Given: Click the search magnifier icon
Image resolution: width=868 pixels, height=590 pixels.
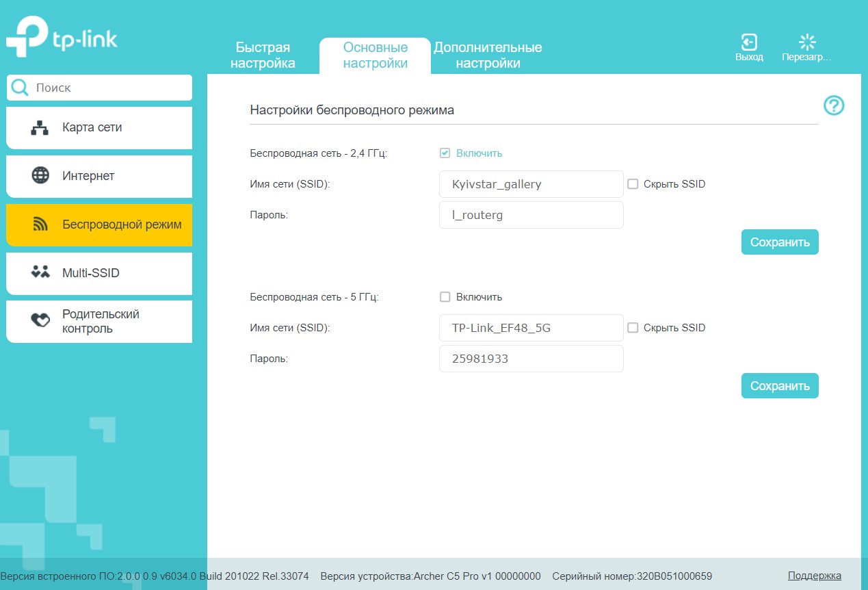Looking at the screenshot, I should tap(21, 88).
